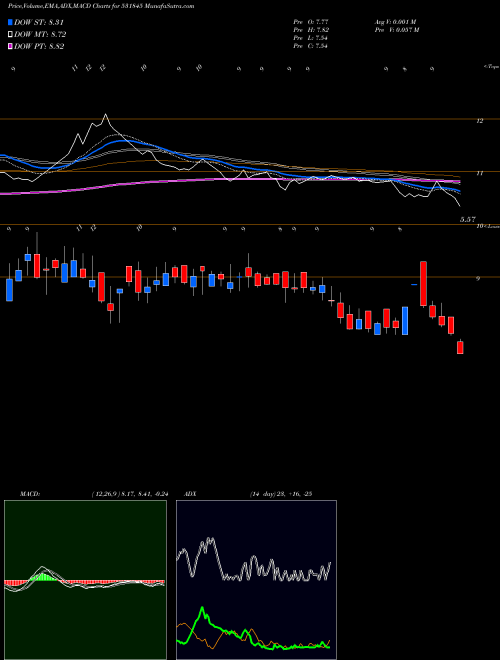Click the Pre O: 7.77 value
This screenshot has height=660, width=500.
point(311,22)
